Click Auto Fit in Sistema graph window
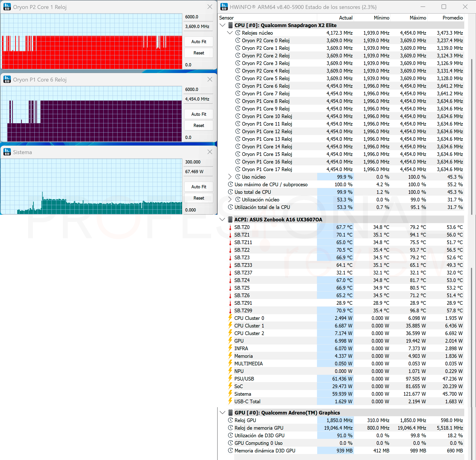 [199, 186]
